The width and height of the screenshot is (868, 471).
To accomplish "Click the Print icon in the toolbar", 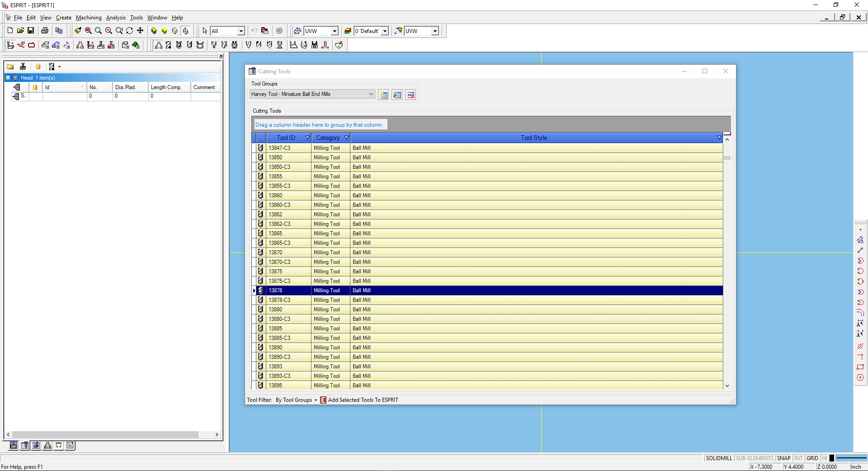I will 45,31.
